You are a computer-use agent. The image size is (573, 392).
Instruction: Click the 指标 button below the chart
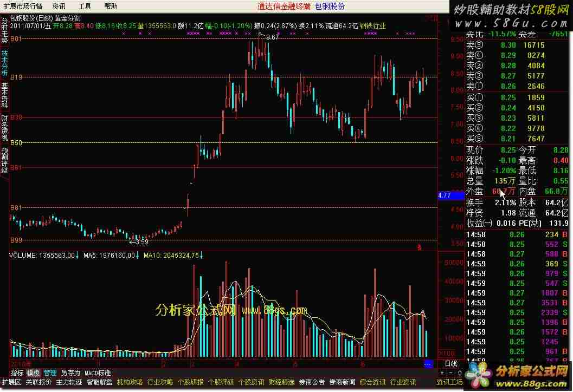[17, 373]
